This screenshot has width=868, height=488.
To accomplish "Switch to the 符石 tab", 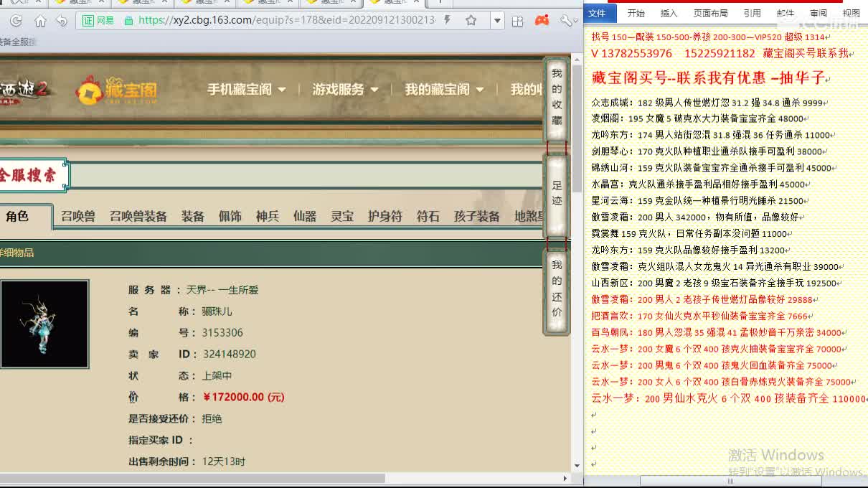I will pyautogui.click(x=428, y=216).
